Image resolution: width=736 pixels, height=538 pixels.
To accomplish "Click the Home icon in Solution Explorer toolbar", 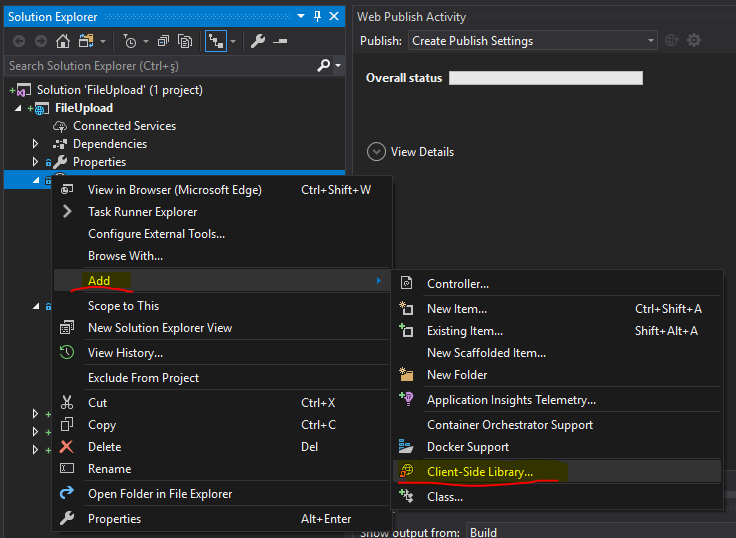I will pos(63,41).
